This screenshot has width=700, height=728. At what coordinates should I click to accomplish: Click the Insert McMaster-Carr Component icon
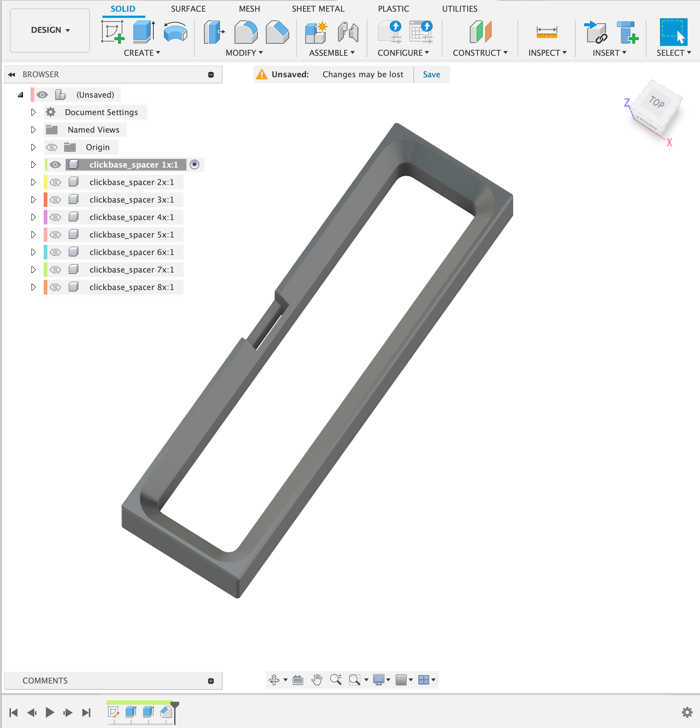click(x=627, y=32)
